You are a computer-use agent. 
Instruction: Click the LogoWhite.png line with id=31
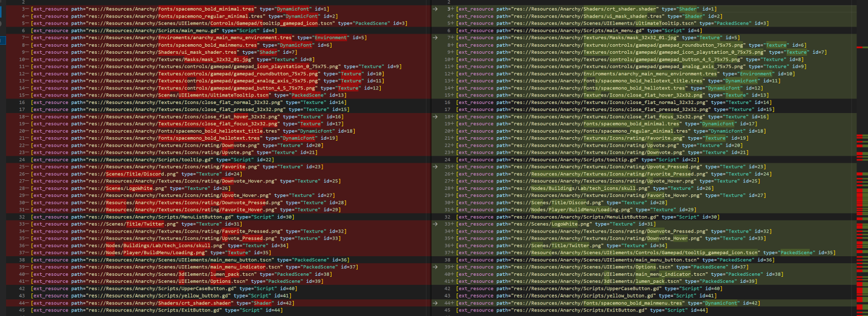point(556,224)
